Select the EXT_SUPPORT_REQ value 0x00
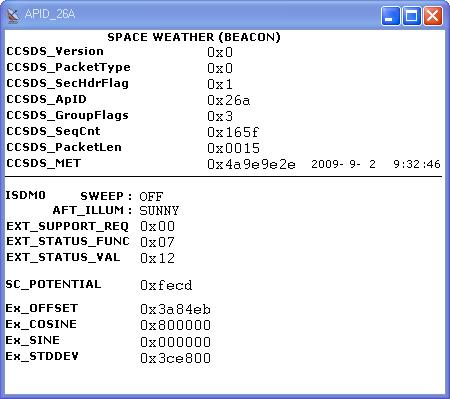450x399 pixels. (157, 226)
